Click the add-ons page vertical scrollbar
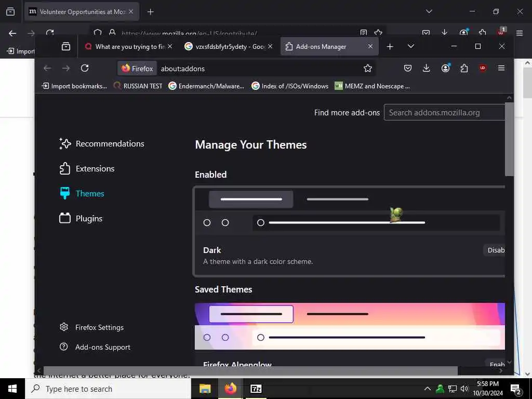This screenshot has width=532, height=399. [x=509, y=139]
